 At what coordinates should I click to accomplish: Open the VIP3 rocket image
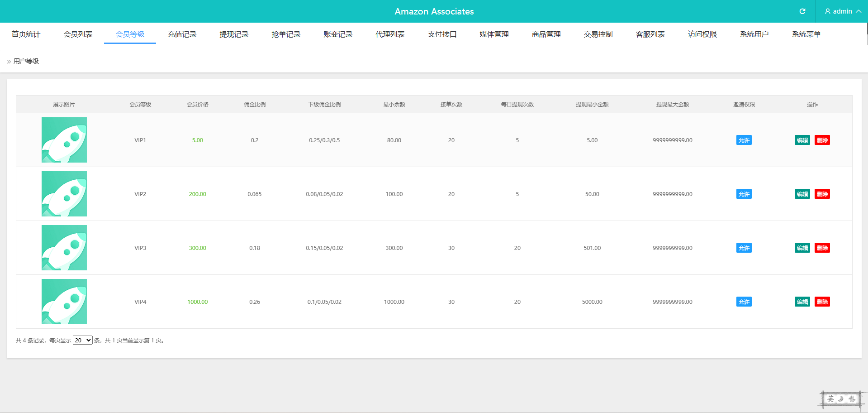coord(64,248)
